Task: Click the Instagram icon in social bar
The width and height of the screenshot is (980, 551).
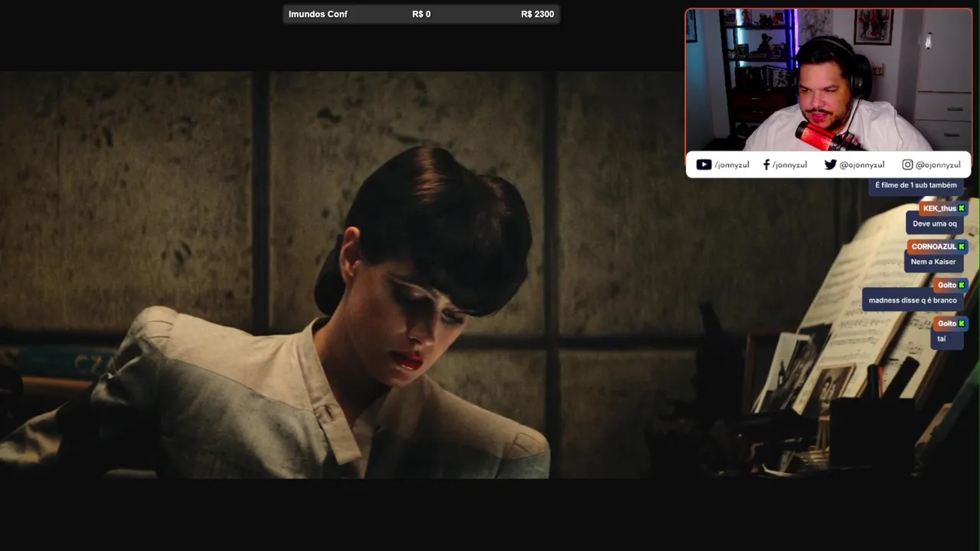Action: click(907, 165)
